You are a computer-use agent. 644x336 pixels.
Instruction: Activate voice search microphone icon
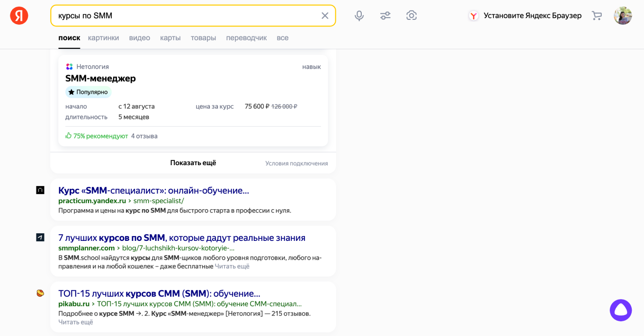359,16
